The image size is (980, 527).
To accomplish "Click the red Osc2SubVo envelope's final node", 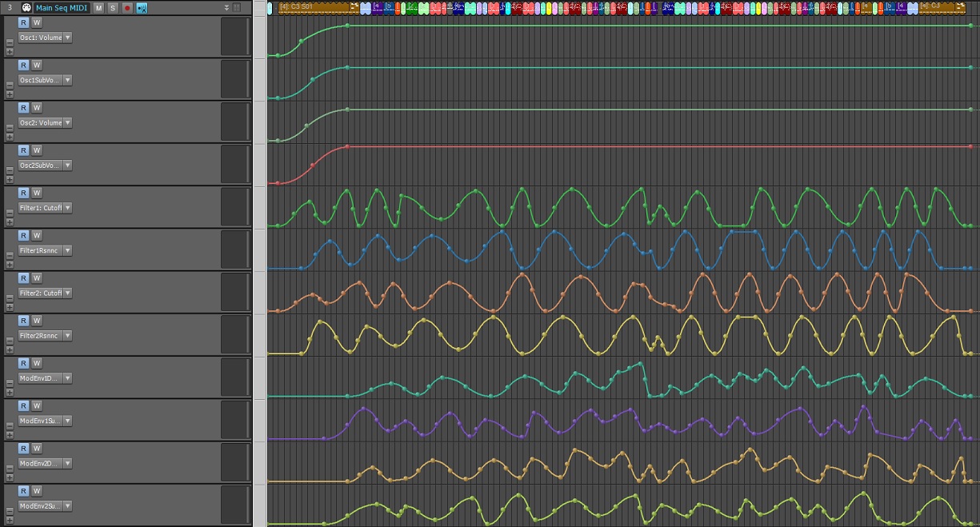I will click(x=970, y=147).
